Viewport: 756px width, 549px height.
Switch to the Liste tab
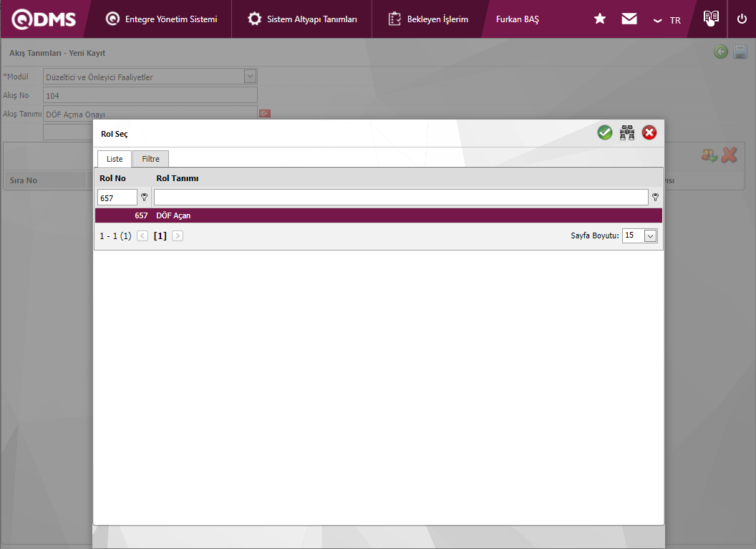(115, 159)
